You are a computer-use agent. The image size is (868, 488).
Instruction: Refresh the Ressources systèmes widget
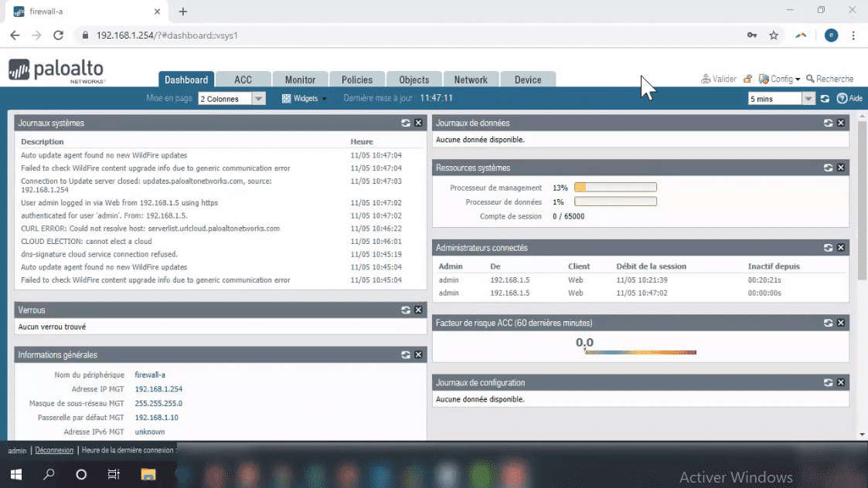[827, 168]
